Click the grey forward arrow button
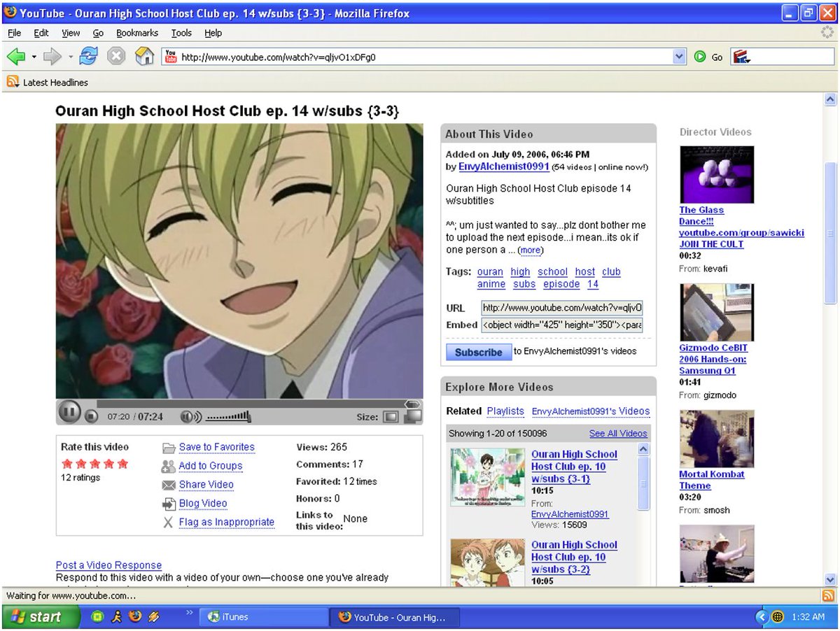Image resolution: width=840 pixels, height=631 pixels. 52,57
